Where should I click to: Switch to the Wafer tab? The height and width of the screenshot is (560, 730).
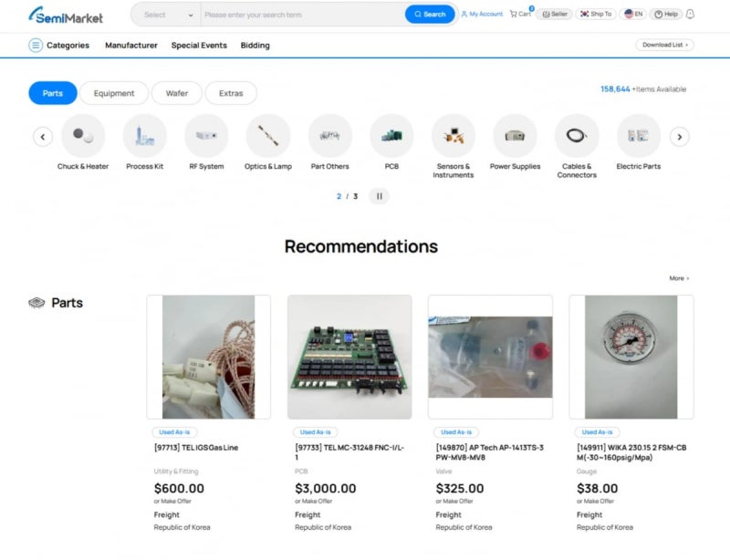177,93
